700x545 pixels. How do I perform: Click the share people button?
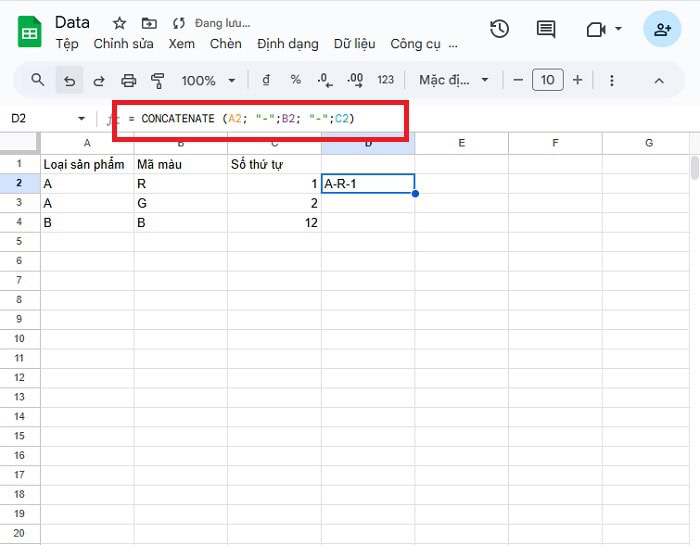tap(662, 29)
